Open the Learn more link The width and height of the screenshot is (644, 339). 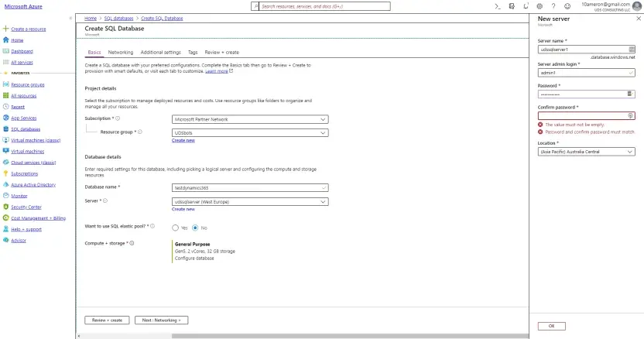pos(217,71)
